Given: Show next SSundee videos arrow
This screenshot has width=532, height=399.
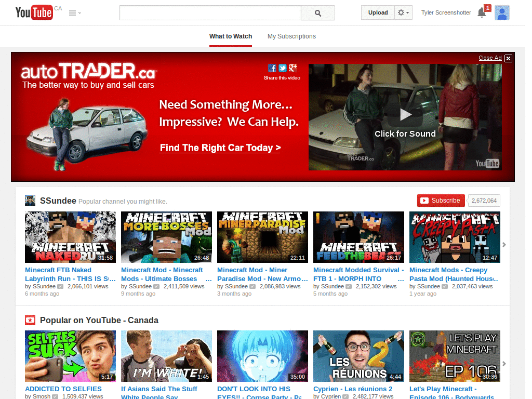Looking at the screenshot, I should 504,245.
